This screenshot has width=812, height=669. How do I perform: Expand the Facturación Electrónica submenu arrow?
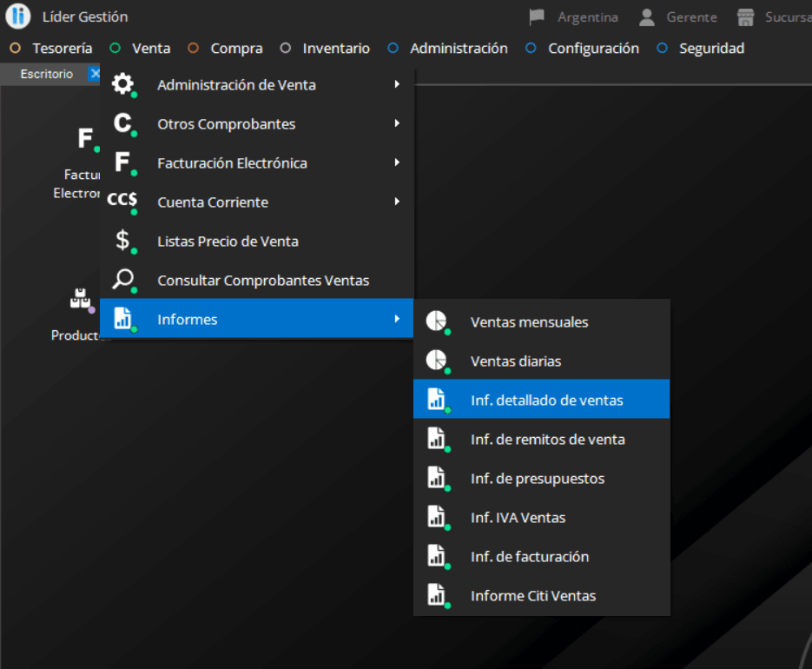pyautogui.click(x=397, y=162)
